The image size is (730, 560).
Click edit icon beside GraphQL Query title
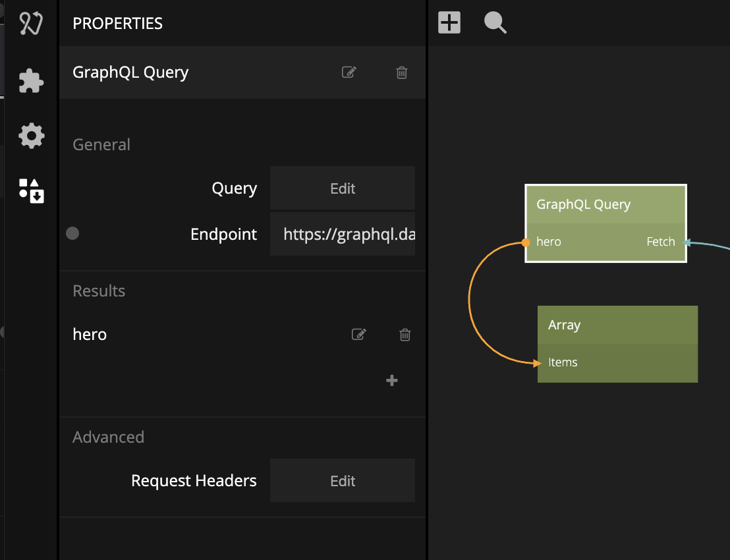click(x=349, y=72)
